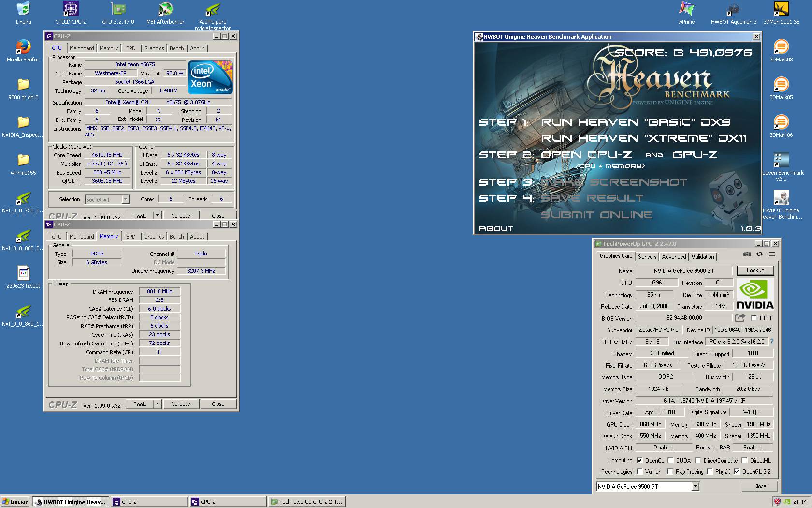Toggle the UEFI checkbox
Image resolution: width=812 pixels, height=508 pixels.
coord(754,318)
